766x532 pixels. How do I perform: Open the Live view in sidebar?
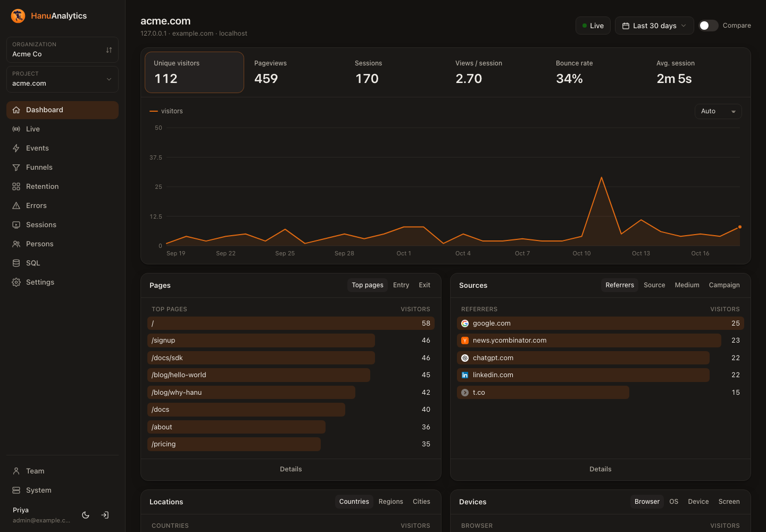[x=62, y=129]
